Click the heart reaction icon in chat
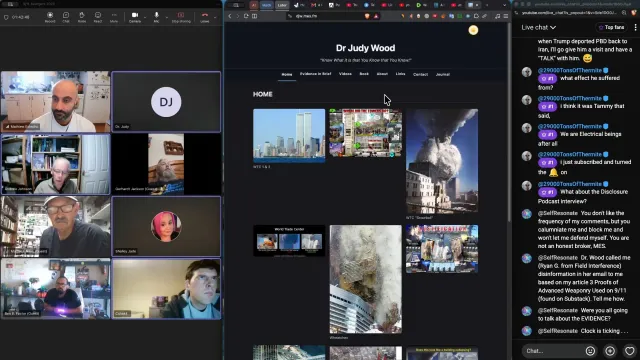 [629, 351]
